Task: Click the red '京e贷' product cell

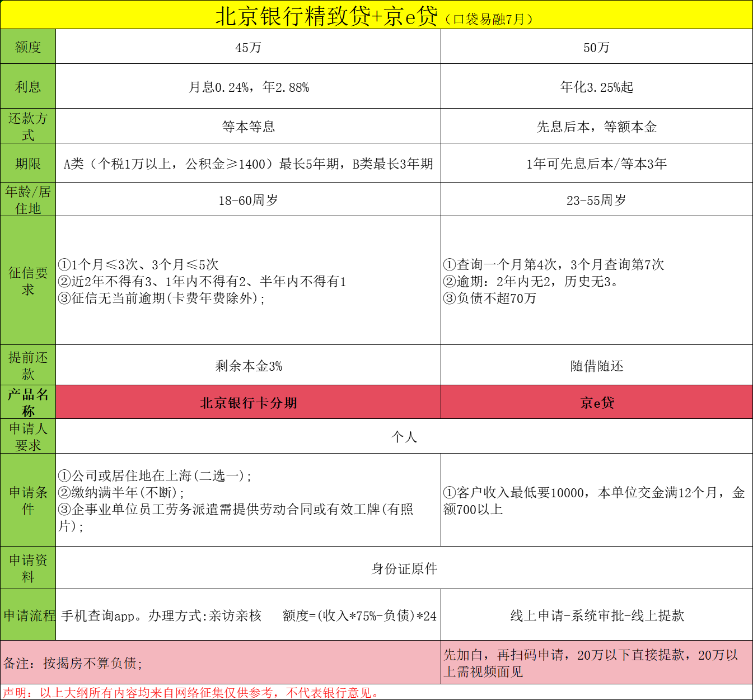Action: pyautogui.click(x=596, y=403)
